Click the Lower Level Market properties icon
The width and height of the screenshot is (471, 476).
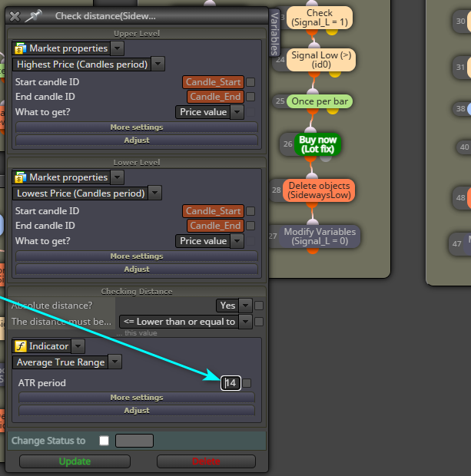(20, 177)
